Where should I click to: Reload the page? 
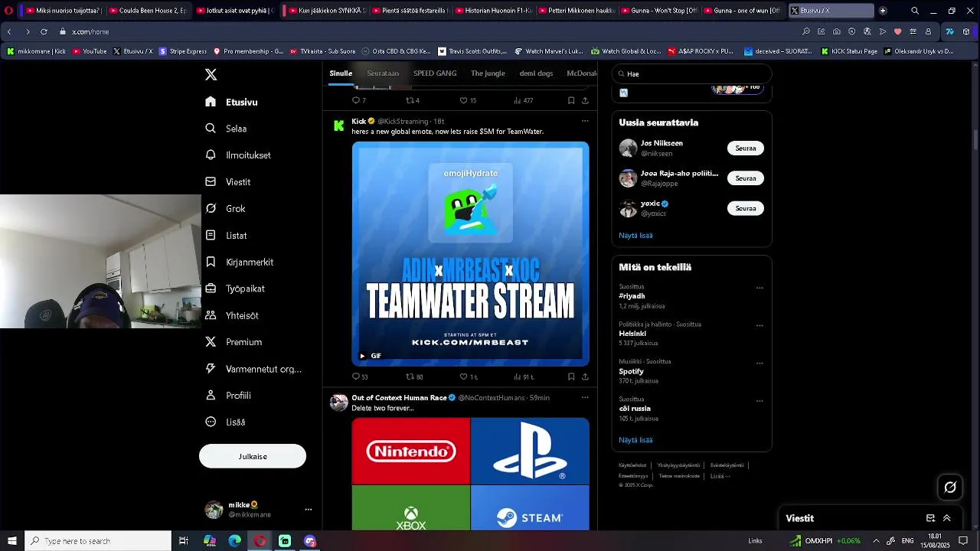point(44,31)
